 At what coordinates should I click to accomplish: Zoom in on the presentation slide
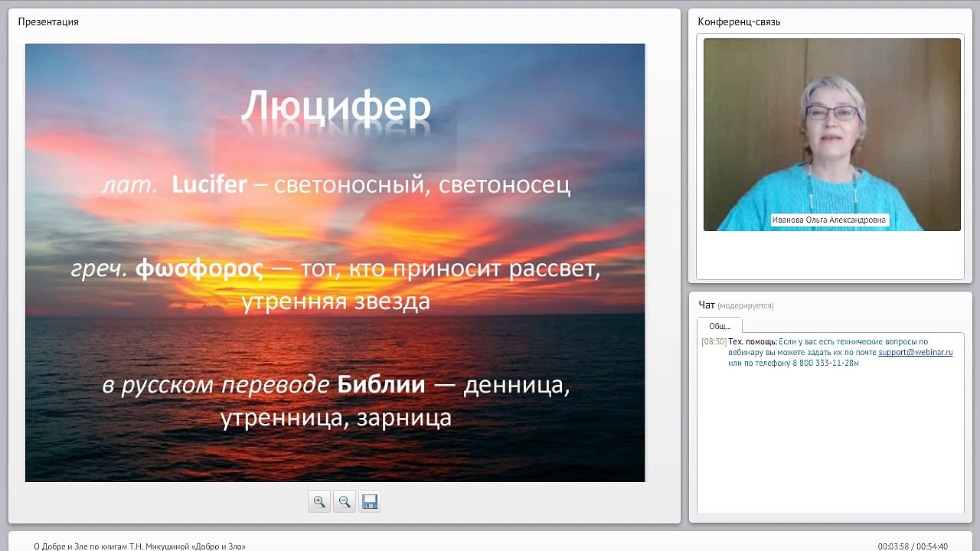pyautogui.click(x=319, y=501)
